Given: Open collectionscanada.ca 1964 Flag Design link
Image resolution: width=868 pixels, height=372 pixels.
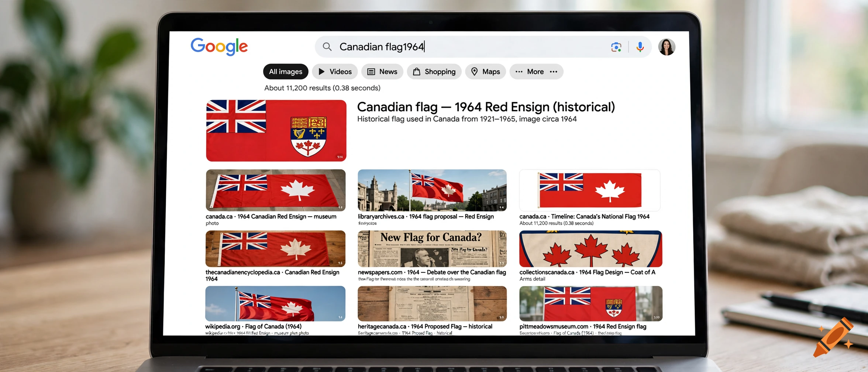Looking at the screenshot, I should click(x=587, y=272).
